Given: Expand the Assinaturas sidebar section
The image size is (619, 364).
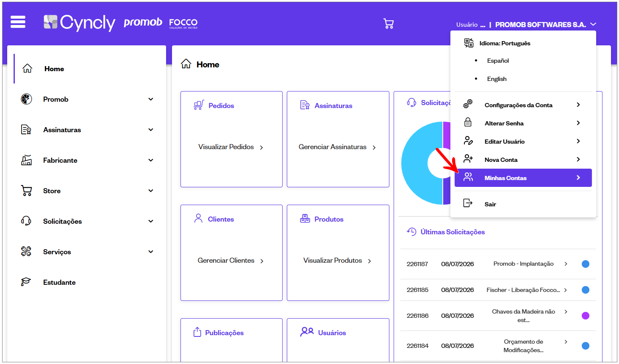Looking at the screenshot, I should 151,130.
